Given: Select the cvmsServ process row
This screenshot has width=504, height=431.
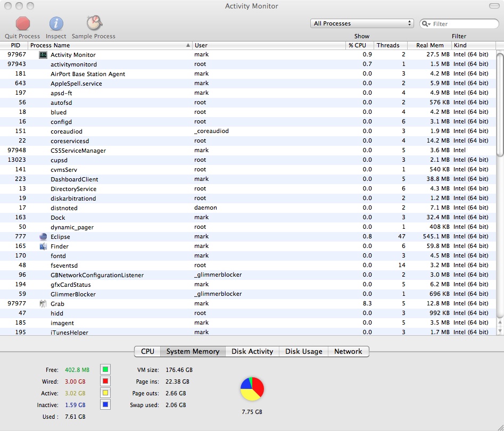Looking at the screenshot, I should [247, 170].
